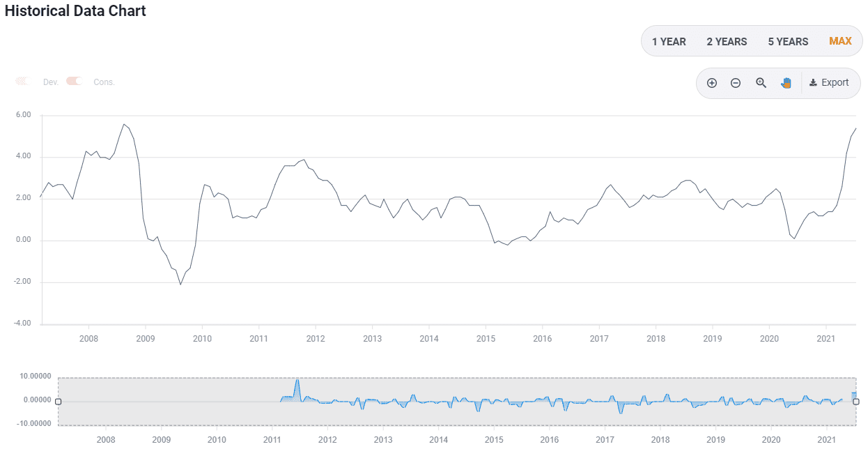Toggle the switch left of Cons. label
868x449 pixels.
74,82
